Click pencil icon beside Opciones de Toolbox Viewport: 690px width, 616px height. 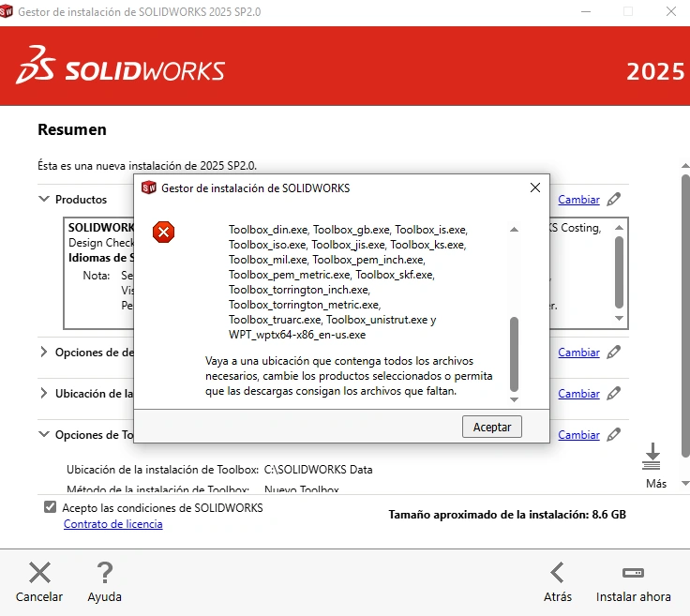coord(613,435)
